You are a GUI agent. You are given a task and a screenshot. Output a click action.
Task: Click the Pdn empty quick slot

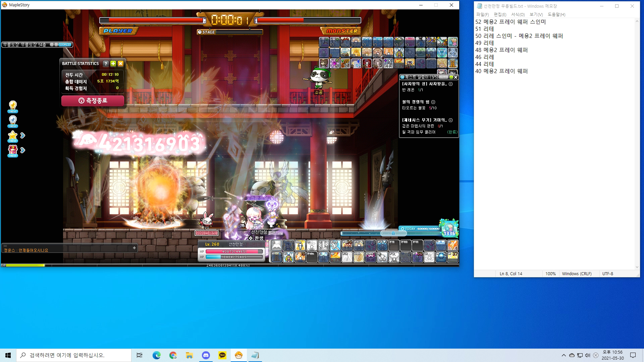click(x=312, y=257)
